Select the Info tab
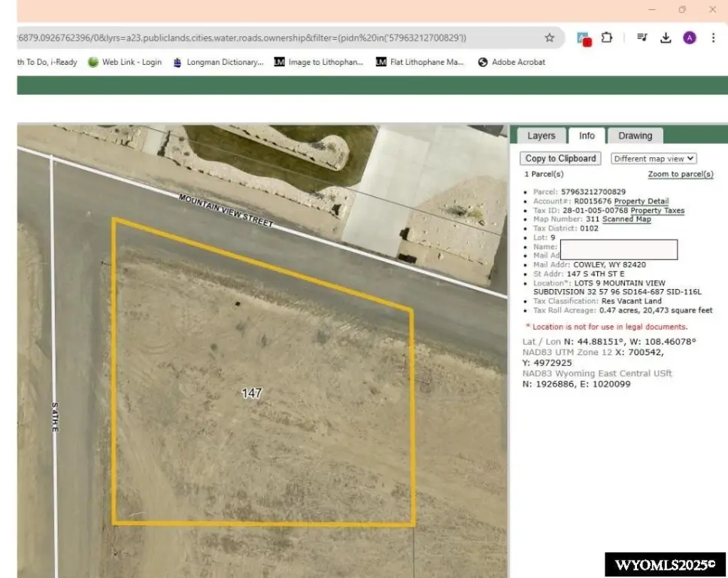Screen dimensions: 728x578 tap(587, 136)
